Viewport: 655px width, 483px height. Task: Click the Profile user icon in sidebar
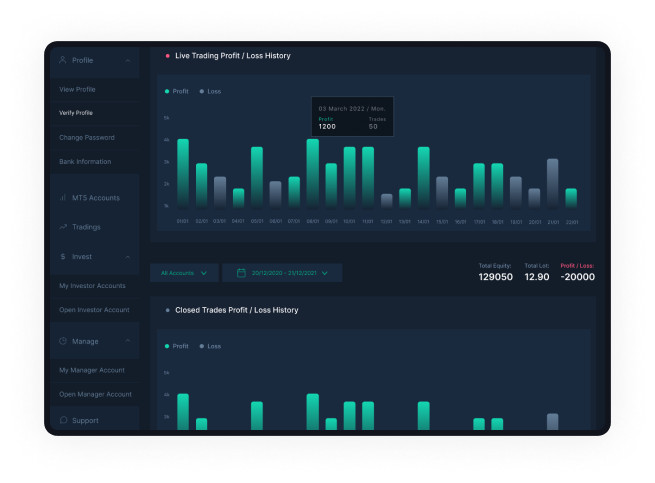click(x=63, y=60)
